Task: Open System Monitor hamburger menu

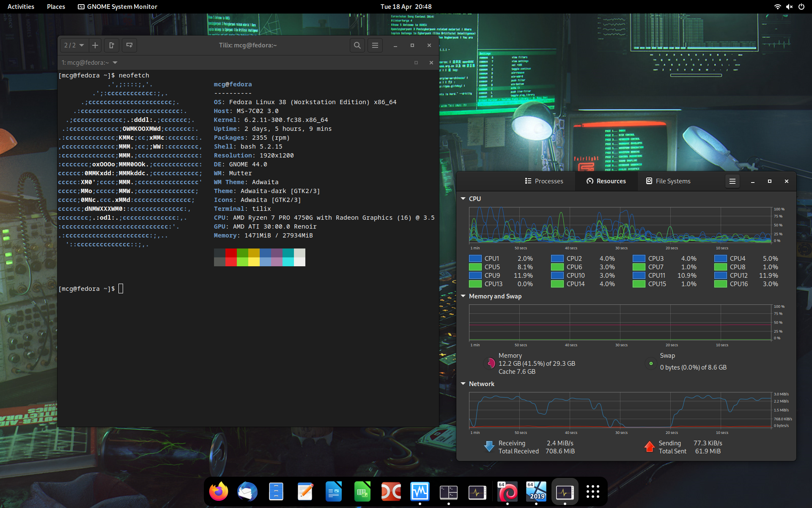Action: [x=732, y=181]
